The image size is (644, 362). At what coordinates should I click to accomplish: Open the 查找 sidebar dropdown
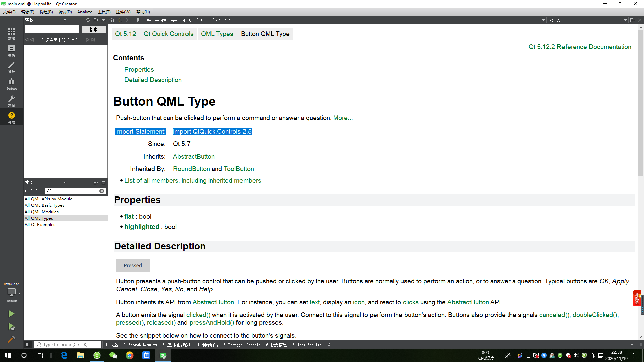(65, 20)
